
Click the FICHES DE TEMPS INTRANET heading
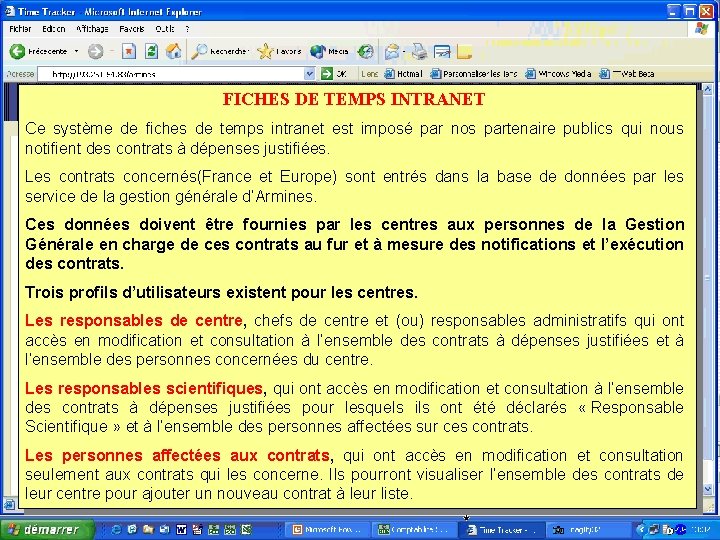pyautogui.click(x=354, y=99)
